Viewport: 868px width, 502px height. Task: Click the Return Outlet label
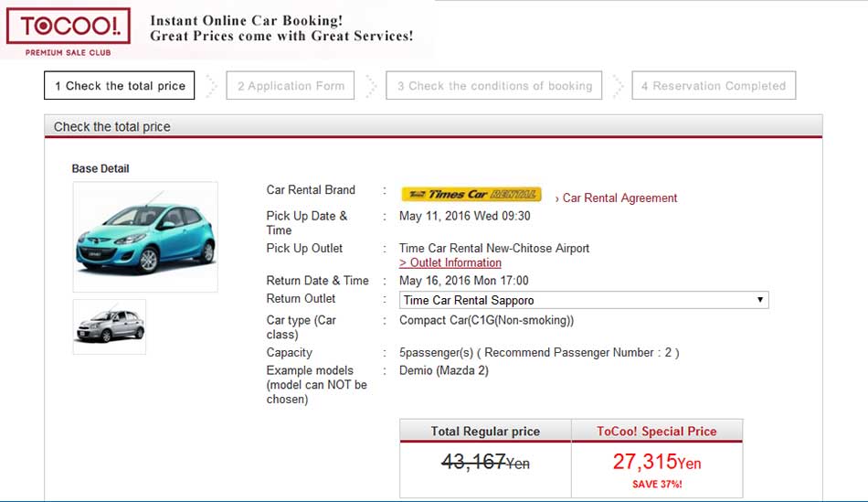[301, 299]
